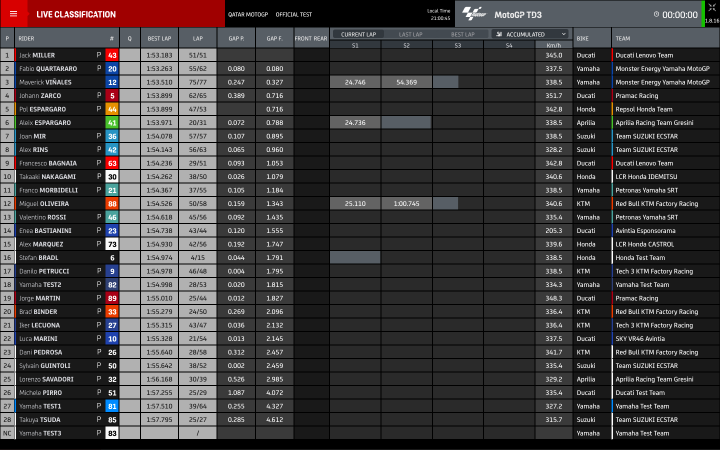Click best lap time 1:54.526
Image resolution: width=720 pixels, height=450 pixels.
159,203
